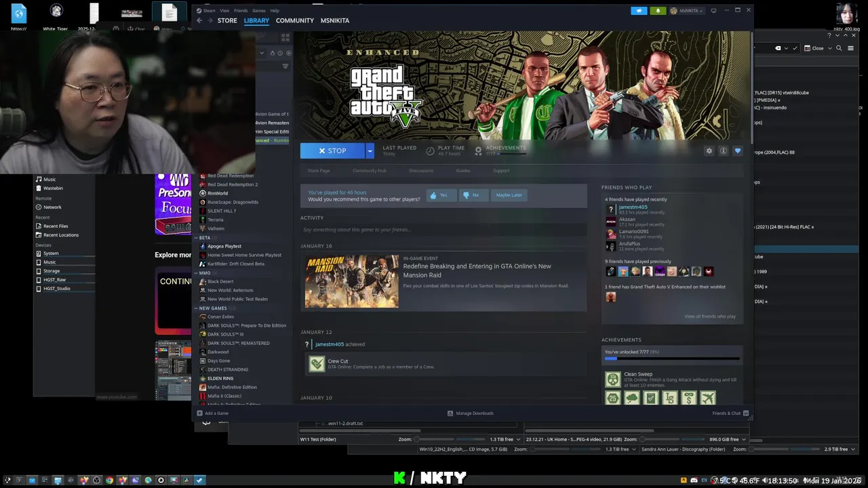Screen dimensions: 868x488
Task: Open the View menu
Action: (224, 11)
